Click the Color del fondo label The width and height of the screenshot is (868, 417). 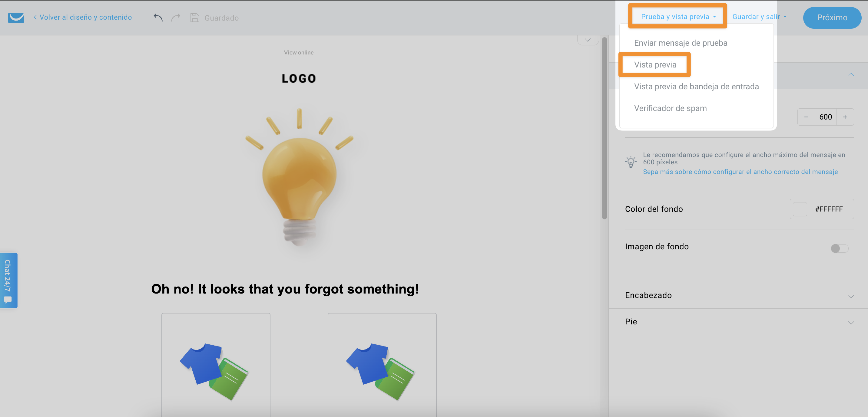(654, 209)
